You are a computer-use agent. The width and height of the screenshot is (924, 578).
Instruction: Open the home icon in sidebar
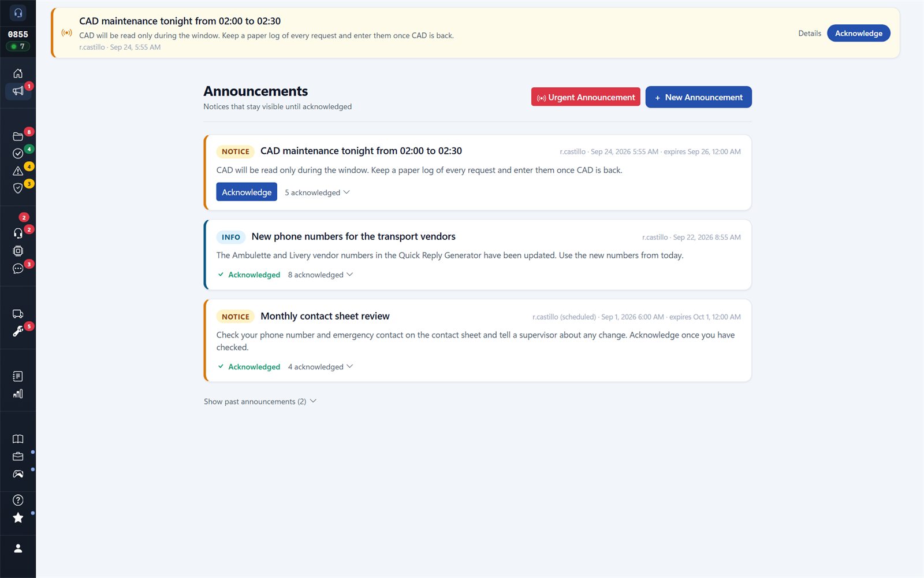(18, 73)
